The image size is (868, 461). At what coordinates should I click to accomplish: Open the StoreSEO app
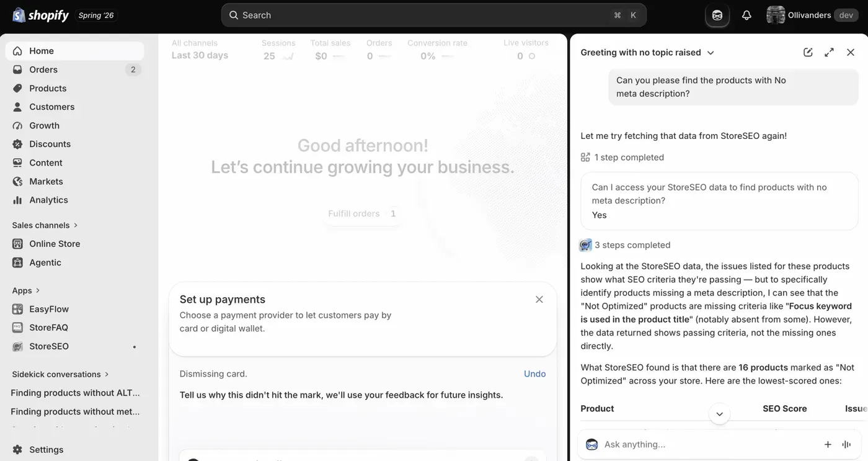tap(74, 346)
